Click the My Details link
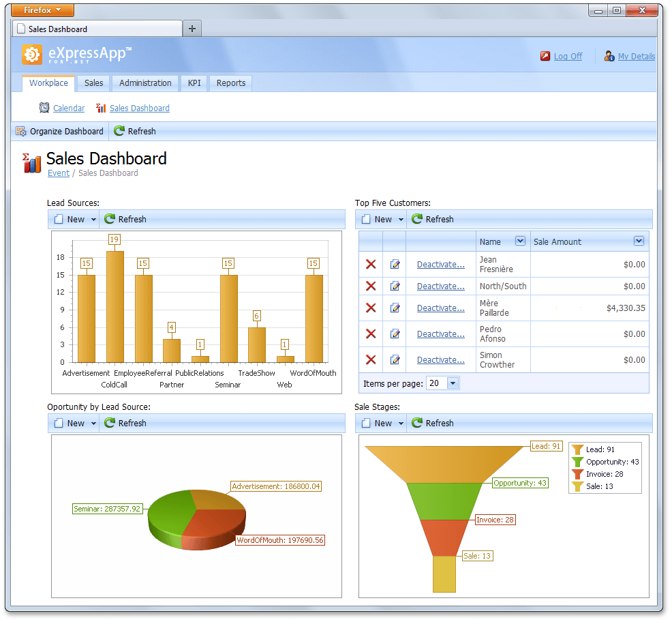The height and width of the screenshot is (622, 672). [x=636, y=57]
